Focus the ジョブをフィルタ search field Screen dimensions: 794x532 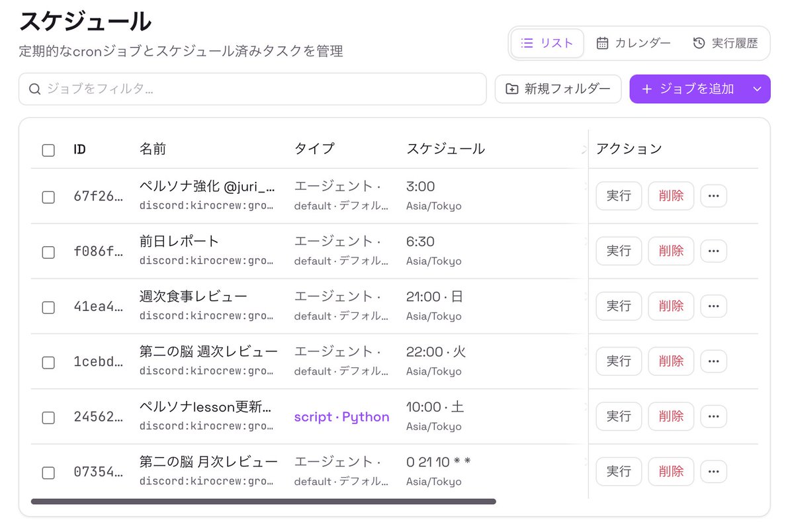(x=252, y=89)
